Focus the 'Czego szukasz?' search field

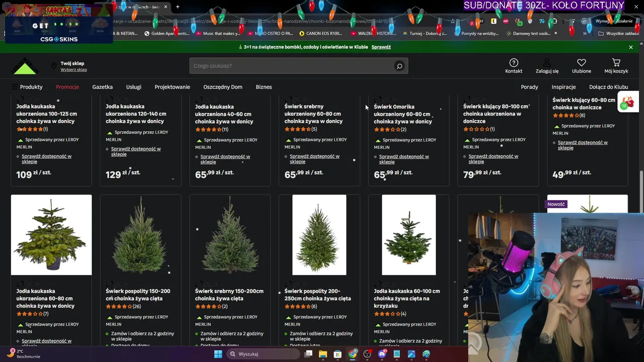(292, 66)
